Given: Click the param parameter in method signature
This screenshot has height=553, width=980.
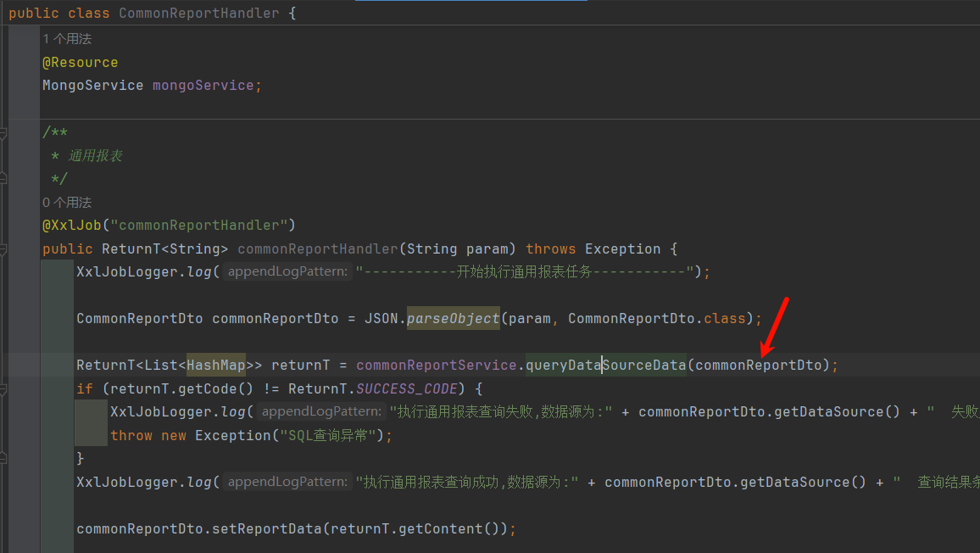Looking at the screenshot, I should 487,249.
